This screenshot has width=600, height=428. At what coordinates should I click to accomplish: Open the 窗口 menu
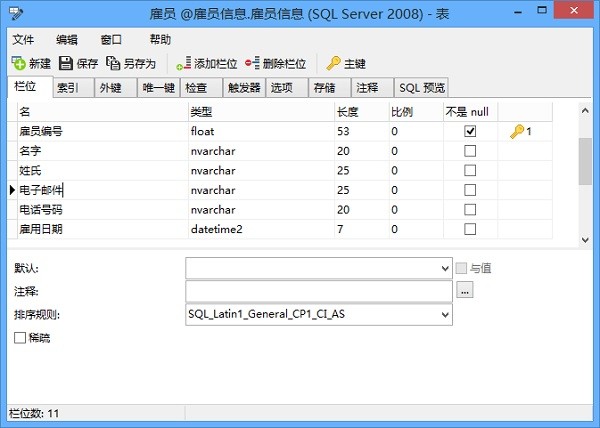pyautogui.click(x=111, y=39)
